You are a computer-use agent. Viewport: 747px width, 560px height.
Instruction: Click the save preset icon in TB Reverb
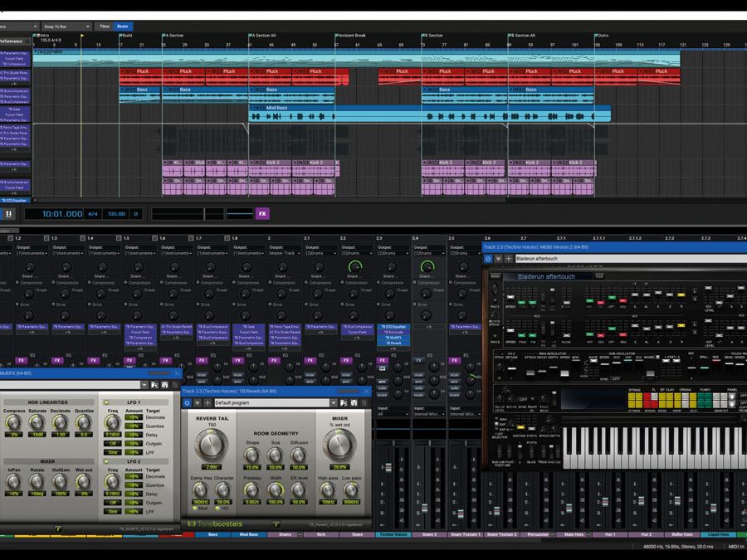(352, 402)
